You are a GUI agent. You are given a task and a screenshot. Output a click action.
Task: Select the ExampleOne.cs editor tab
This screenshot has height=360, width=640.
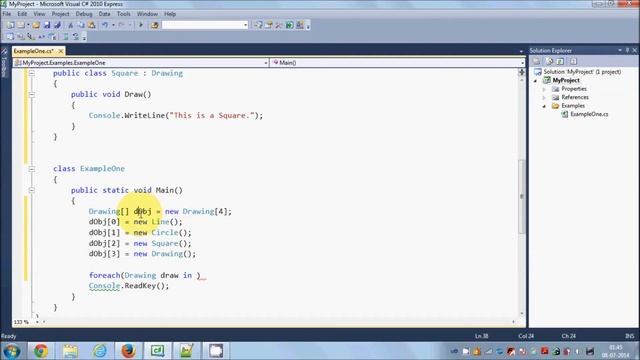pyautogui.click(x=33, y=51)
